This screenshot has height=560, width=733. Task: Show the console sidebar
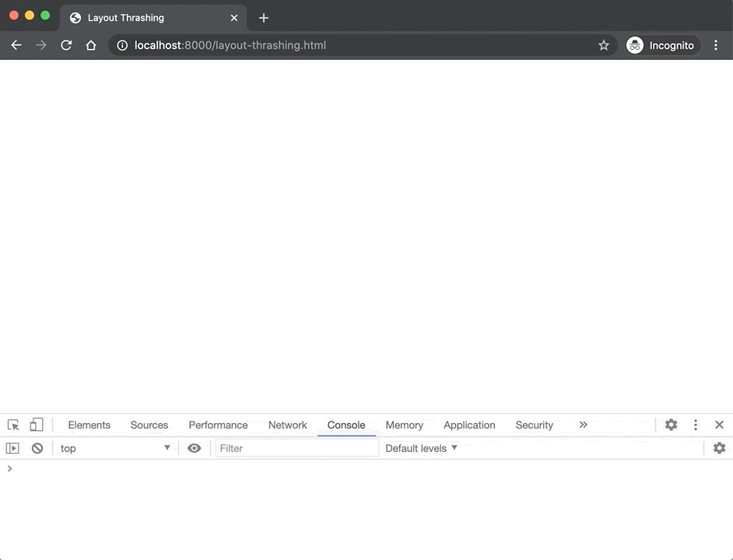click(12, 448)
